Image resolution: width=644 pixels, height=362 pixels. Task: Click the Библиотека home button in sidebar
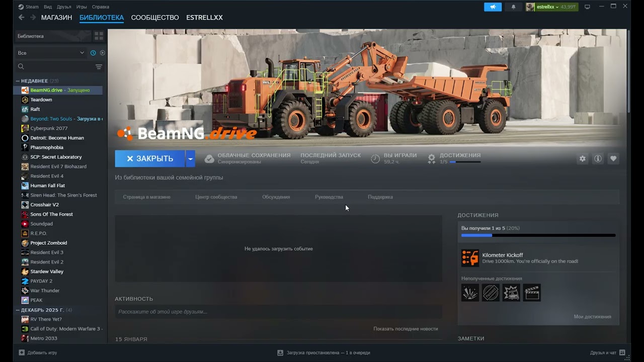(x=52, y=36)
